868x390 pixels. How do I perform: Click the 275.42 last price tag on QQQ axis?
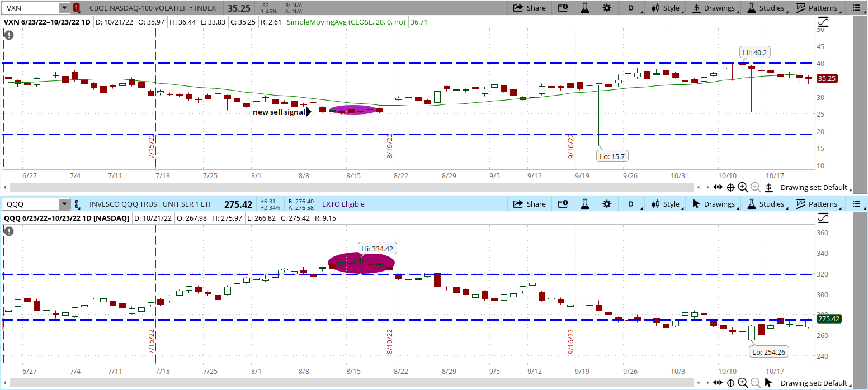tap(829, 319)
